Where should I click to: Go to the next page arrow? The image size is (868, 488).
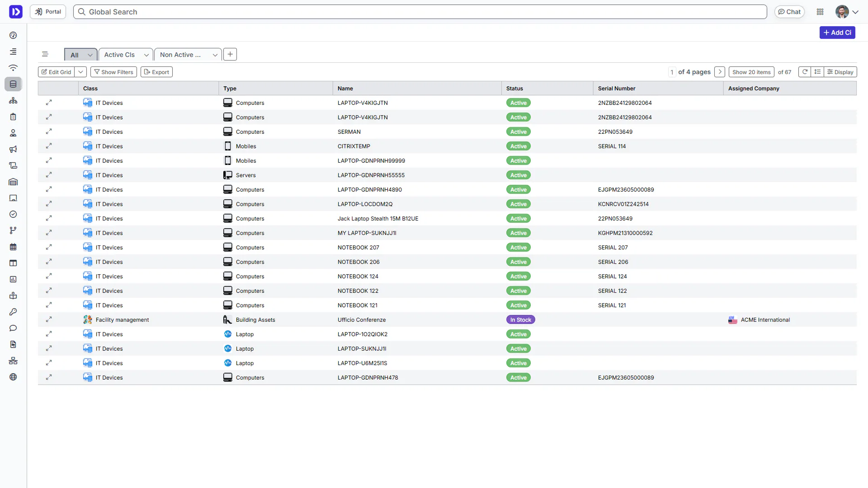(x=720, y=72)
